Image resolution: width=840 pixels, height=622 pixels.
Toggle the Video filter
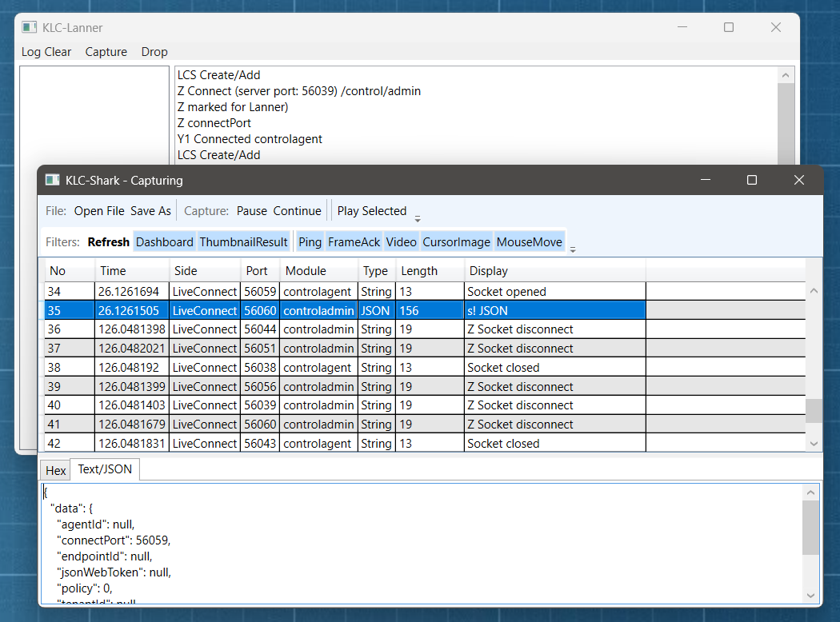[x=402, y=242]
